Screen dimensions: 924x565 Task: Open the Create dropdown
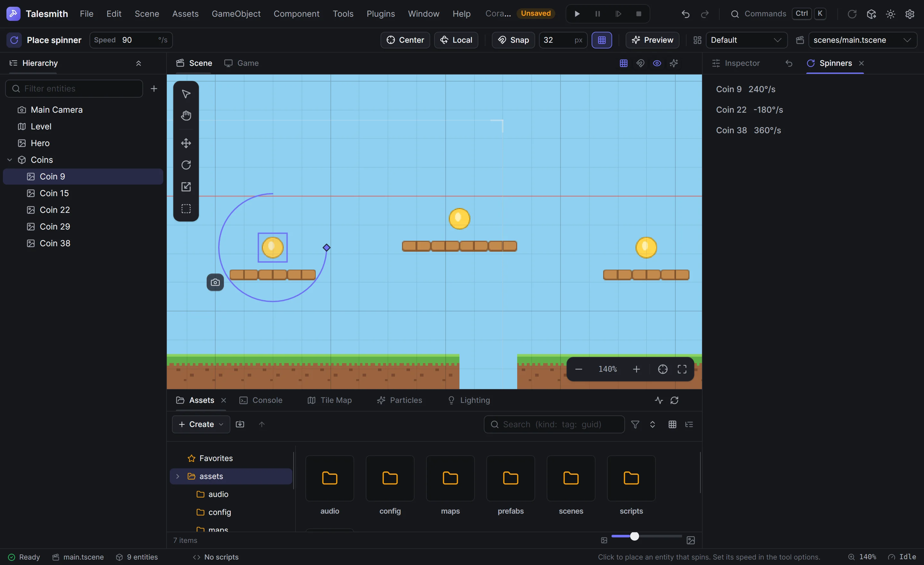coord(201,424)
